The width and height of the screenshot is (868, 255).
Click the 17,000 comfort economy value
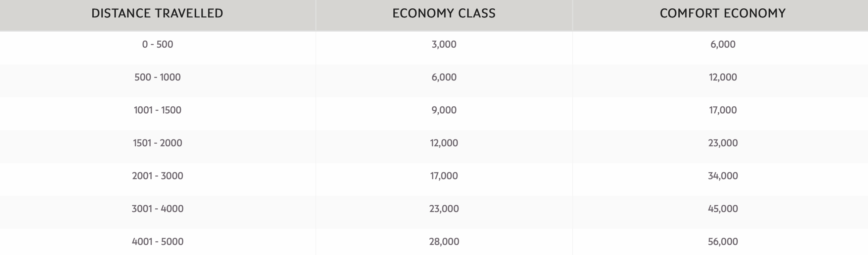coord(723,110)
